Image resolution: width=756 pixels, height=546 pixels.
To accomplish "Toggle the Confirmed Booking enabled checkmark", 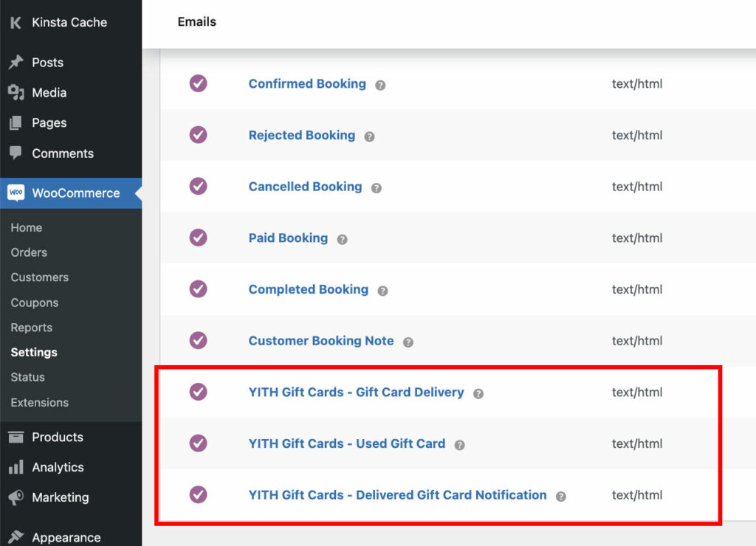I will click(198, 83).
